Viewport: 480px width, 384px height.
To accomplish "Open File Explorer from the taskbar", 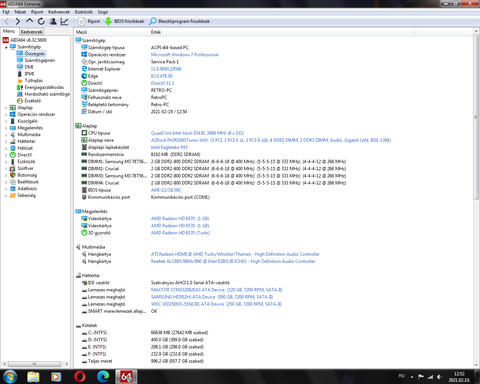I will point(33,377).
